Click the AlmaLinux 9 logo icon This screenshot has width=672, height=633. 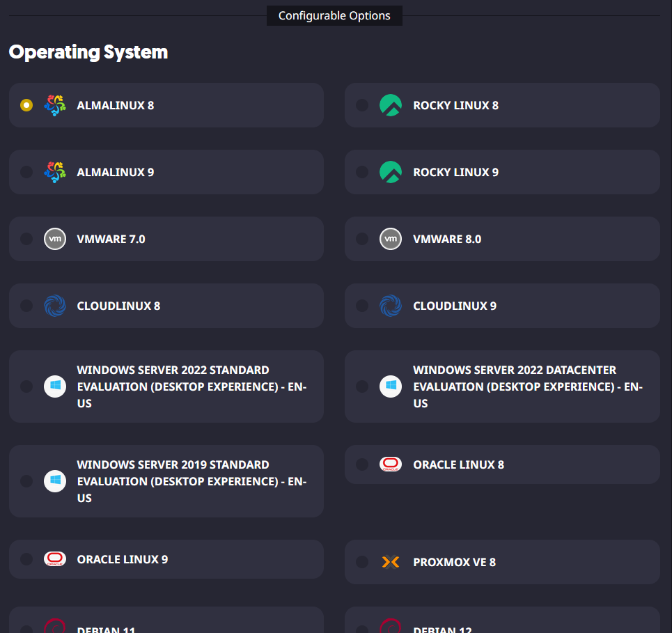tap(55, 172)
